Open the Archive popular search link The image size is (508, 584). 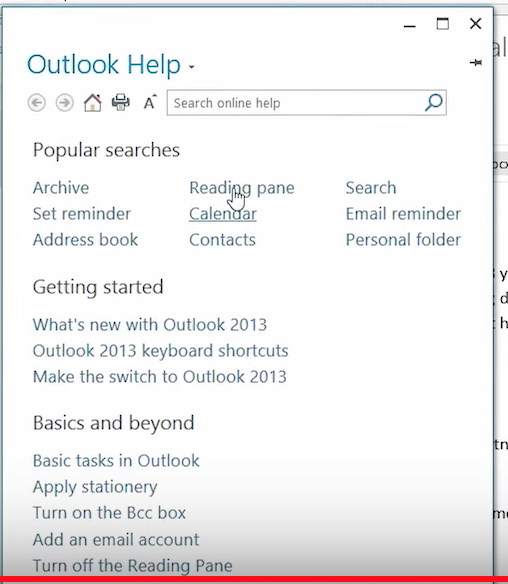[x=61, y=188]
